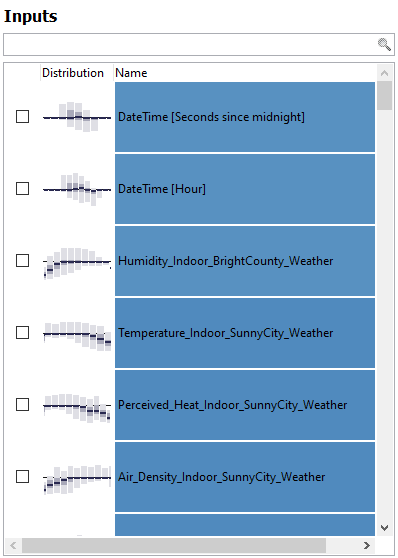The image size is (398, 558).
Task: Click distribution chart of Temperature_Indoor_SunnyCity_Weather
Action: pyautogui.click(x=77, y=336)
